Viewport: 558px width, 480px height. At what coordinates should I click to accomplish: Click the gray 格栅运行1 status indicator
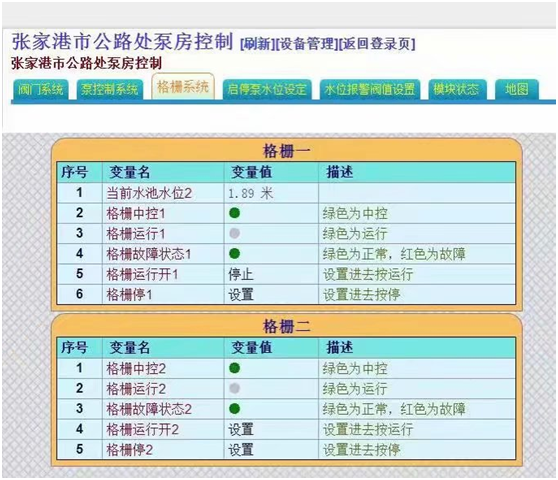click(235, 233)
